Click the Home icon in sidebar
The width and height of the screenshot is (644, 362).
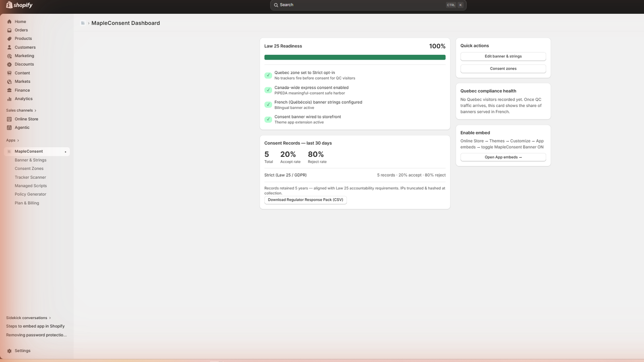pyautogui.click(x=9, y=22)
